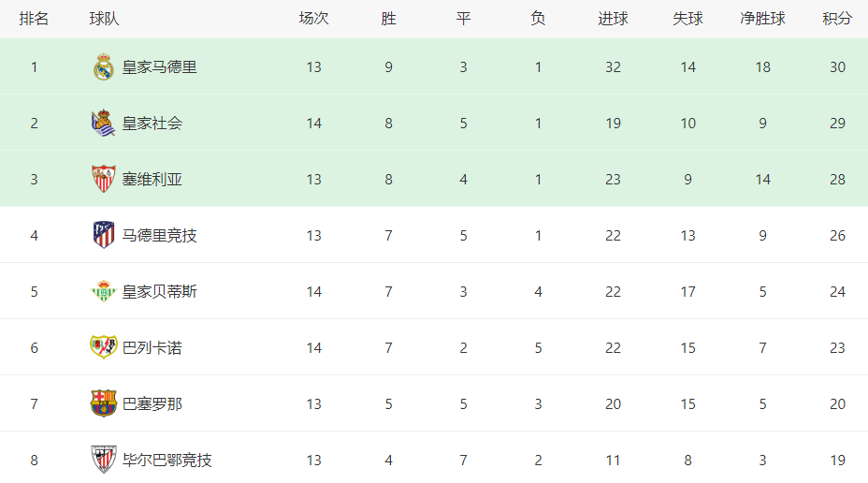The image size is (868, 483).
Task: Click the 失球 column header
Action: point(687,19)
